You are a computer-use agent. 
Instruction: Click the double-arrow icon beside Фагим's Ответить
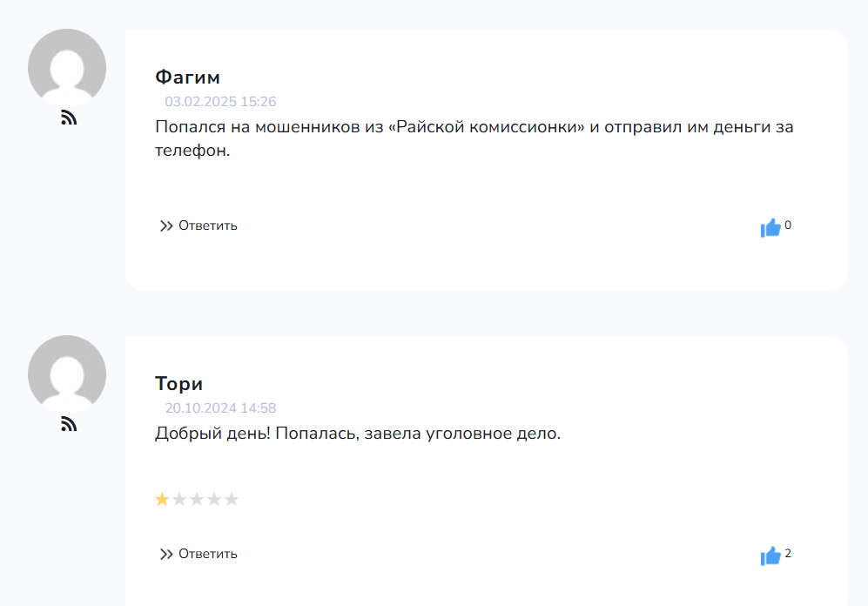(x=166, y=226)
